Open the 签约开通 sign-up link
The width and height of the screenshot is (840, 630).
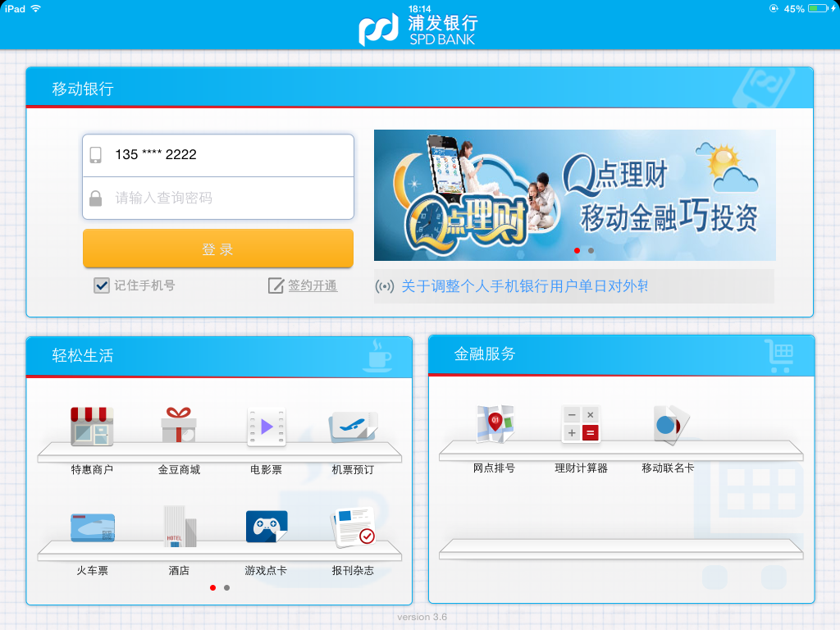click(x=313, y=285)
